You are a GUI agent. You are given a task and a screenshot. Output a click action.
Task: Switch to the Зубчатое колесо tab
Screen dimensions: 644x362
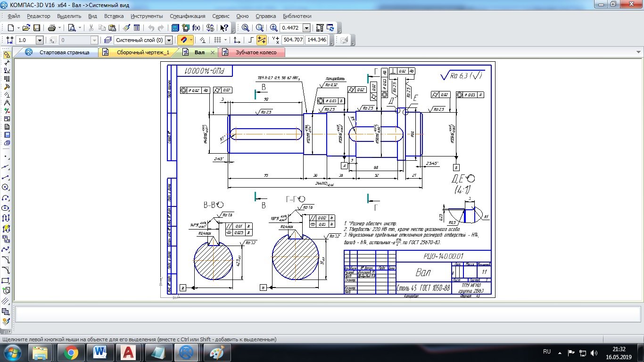pyautogui.click(x=256, y=52)
